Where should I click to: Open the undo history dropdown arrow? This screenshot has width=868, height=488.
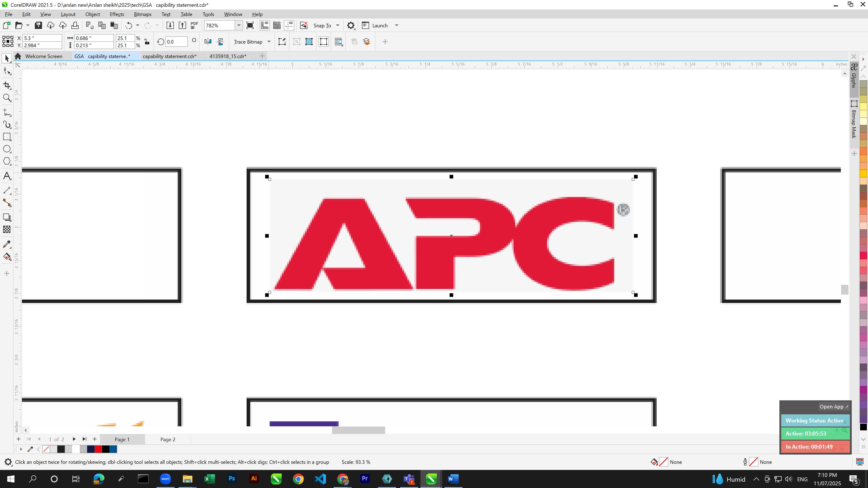point(137,26)
